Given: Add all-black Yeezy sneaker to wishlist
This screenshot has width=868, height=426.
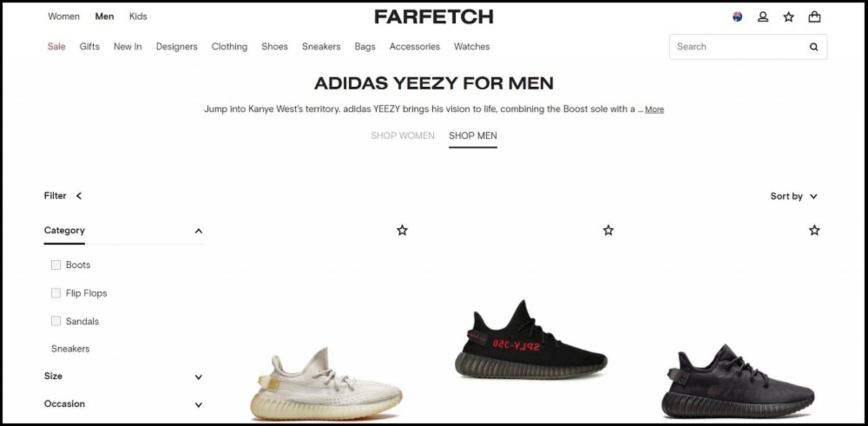Looking at the screenshot, I should (814, 230).
